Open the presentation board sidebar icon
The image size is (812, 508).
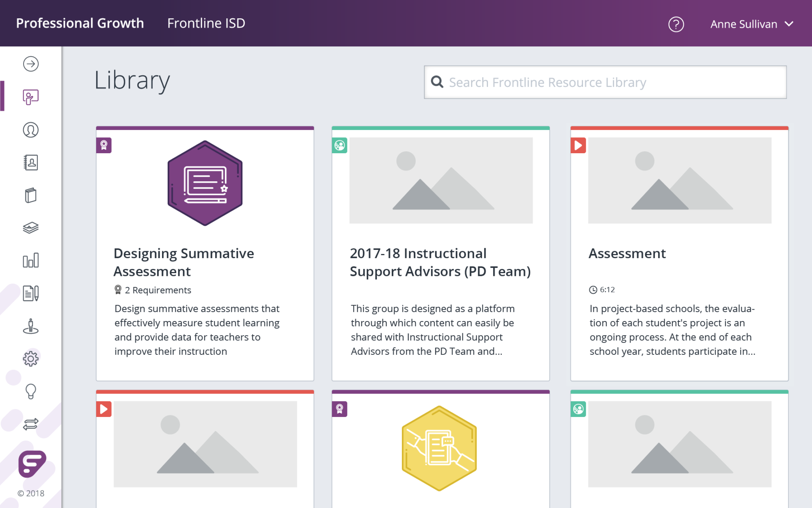[x=31, y=97]
